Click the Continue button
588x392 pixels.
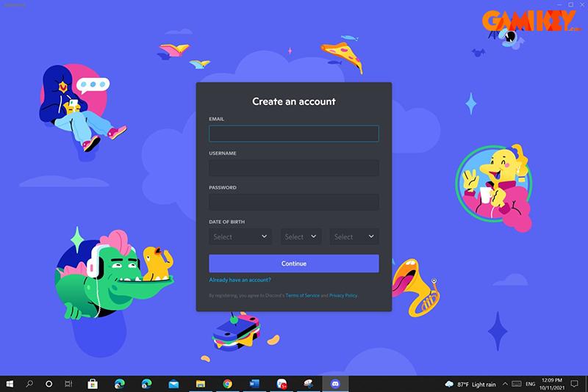(x=293, y=264)
